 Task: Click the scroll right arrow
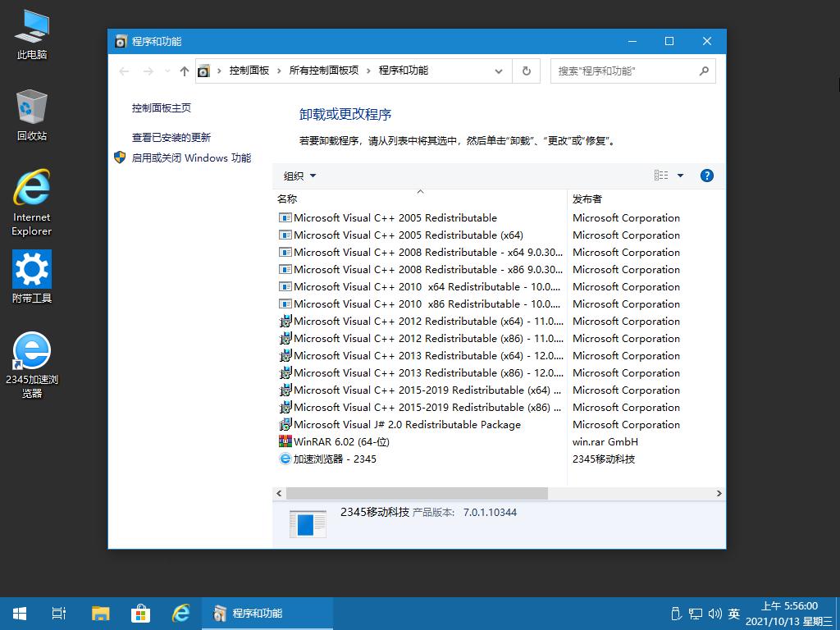coord(719,493)
